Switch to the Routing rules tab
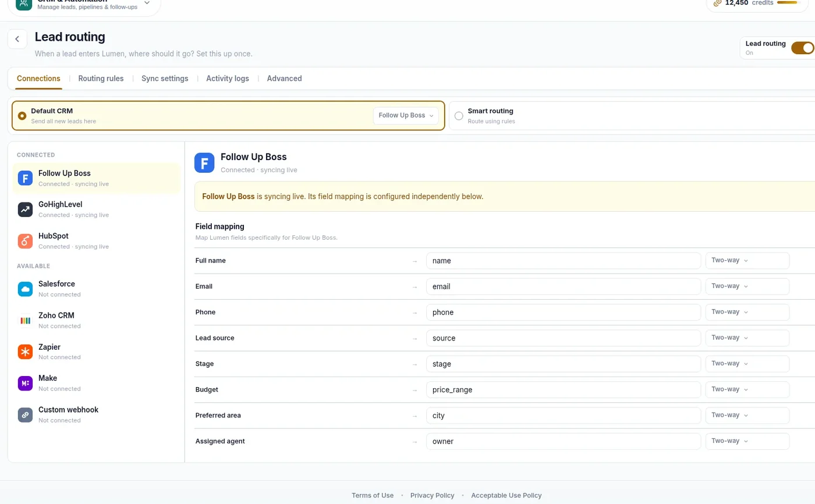This screenshot has width=815, height=504. click(101, 79)
